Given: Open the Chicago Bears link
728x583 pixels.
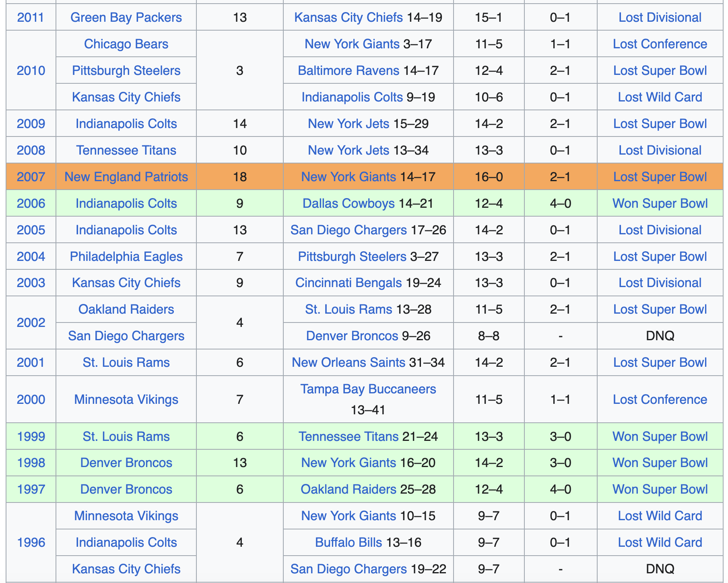Looking at the screenshot, I should click(x=126, y=44).
